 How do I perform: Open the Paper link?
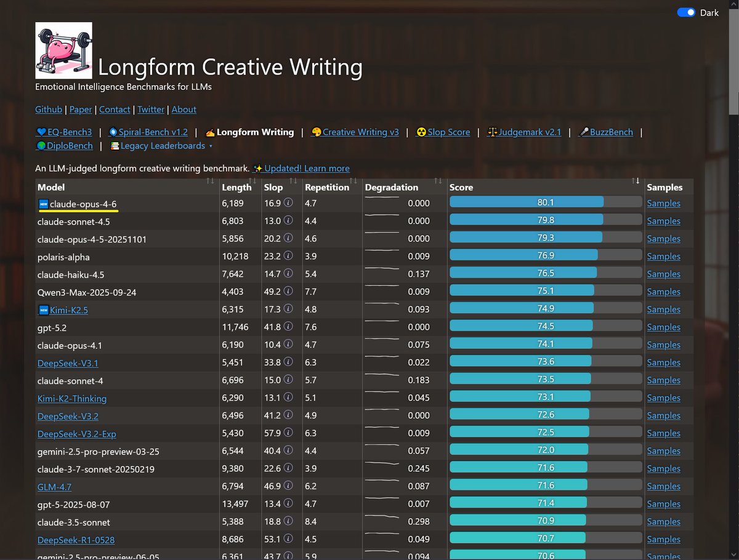[81, 110]
